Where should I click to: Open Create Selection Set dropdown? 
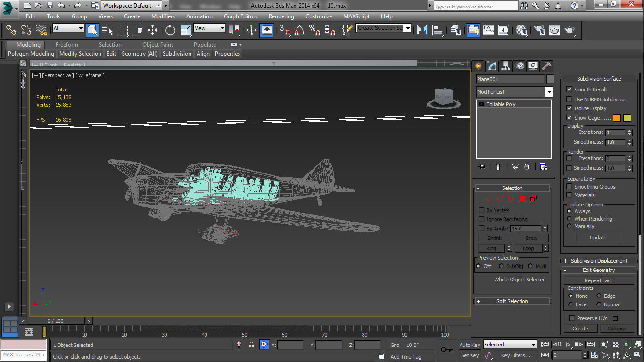[x=384, y=28]
